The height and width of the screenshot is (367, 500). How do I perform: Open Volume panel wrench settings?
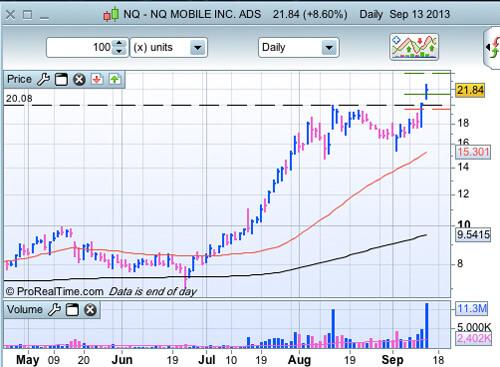[54, 310]
